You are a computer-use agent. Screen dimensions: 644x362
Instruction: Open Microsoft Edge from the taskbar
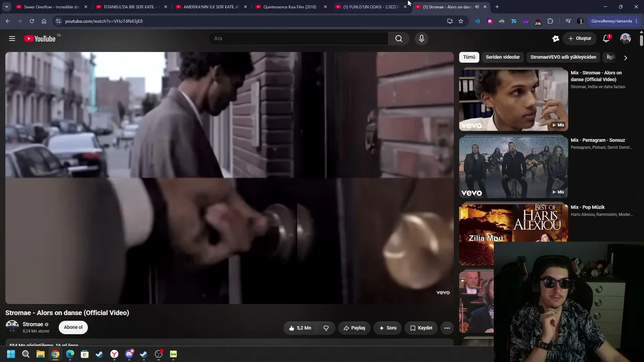[x=70, y=354]
